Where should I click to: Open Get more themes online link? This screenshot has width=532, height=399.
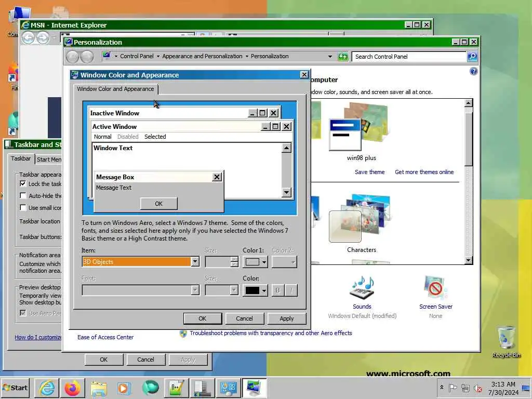point(424,172)
